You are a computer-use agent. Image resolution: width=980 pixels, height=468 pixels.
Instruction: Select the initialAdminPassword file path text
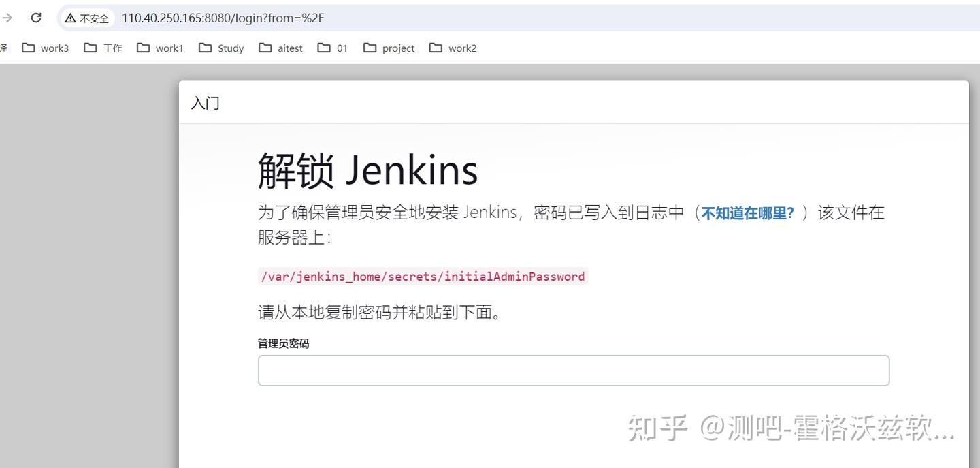[x=422, y=276]
